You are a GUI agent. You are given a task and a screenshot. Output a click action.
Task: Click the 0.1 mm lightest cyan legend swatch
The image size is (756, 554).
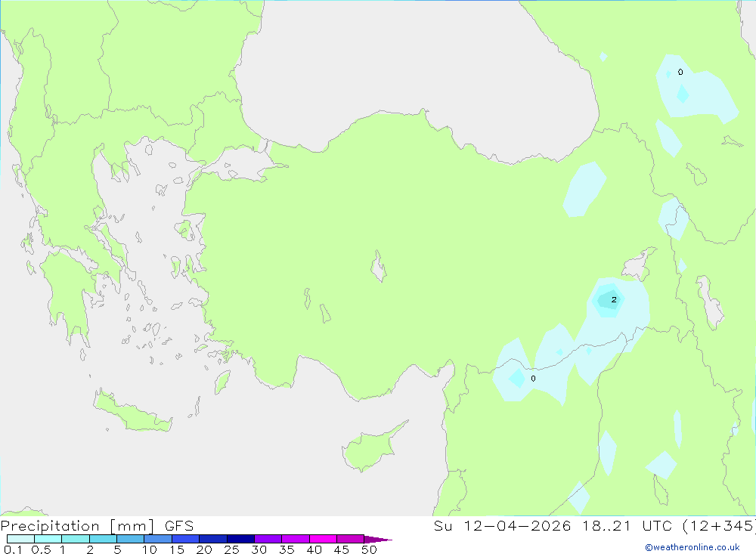pos(20,539)
